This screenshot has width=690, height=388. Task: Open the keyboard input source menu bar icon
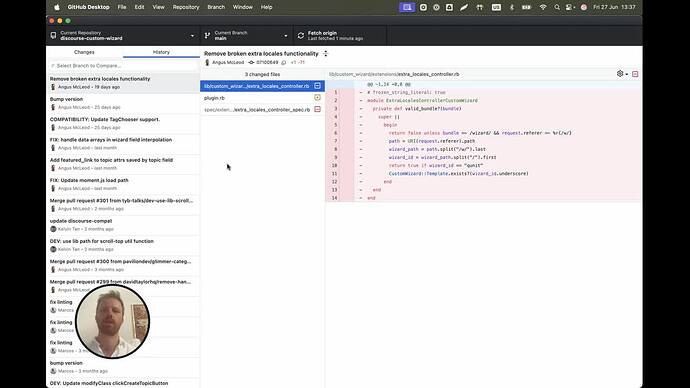point(496,7)
